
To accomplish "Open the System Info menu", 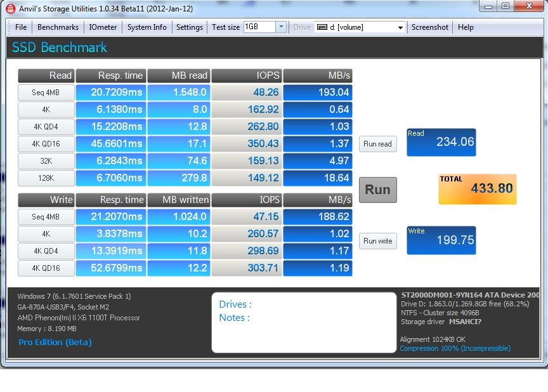I will (x=147, y=27).
